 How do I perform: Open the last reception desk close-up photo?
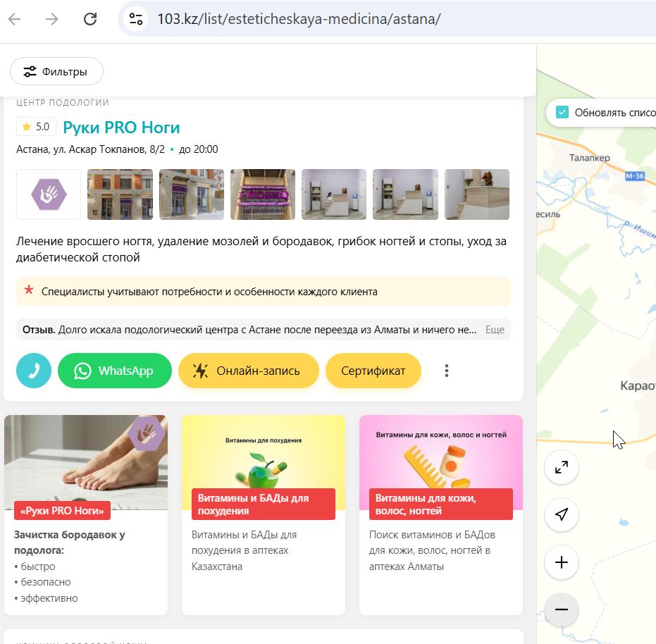(477, 194)
